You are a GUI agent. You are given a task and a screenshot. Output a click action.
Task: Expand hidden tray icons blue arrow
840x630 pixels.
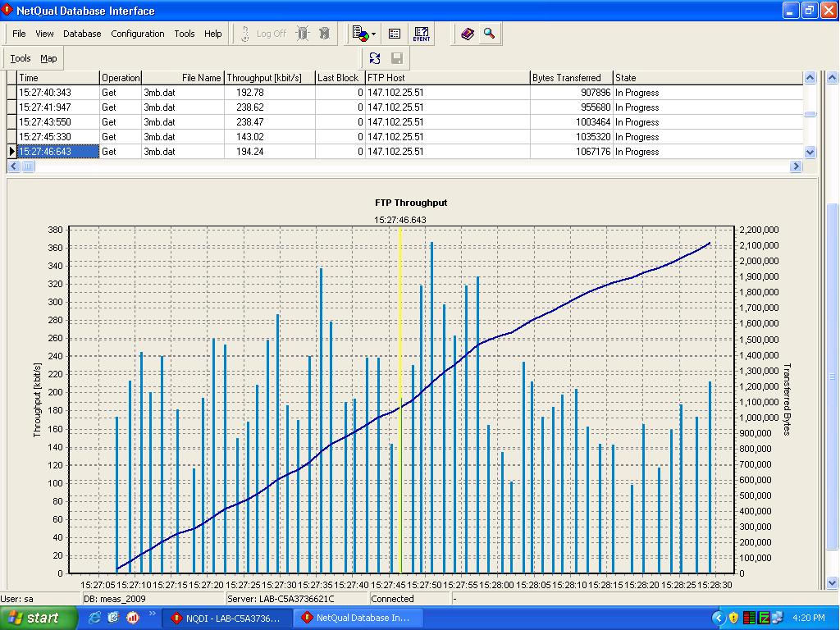719,618
